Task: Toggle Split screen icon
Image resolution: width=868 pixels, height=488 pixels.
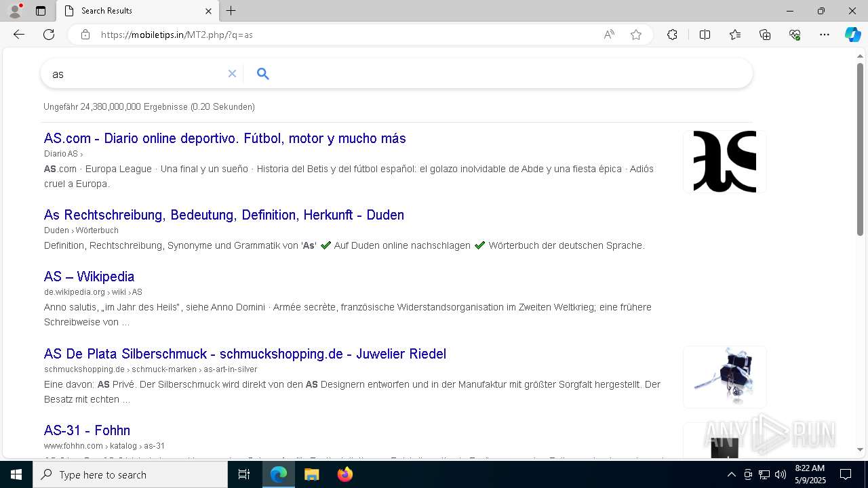Action: coord(705,35)
